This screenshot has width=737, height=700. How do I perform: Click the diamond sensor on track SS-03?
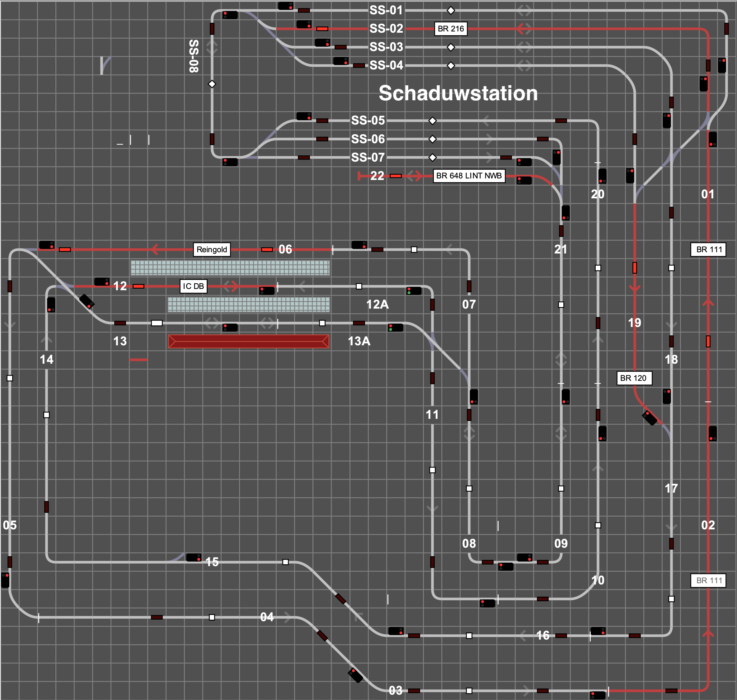coord(451,47)
